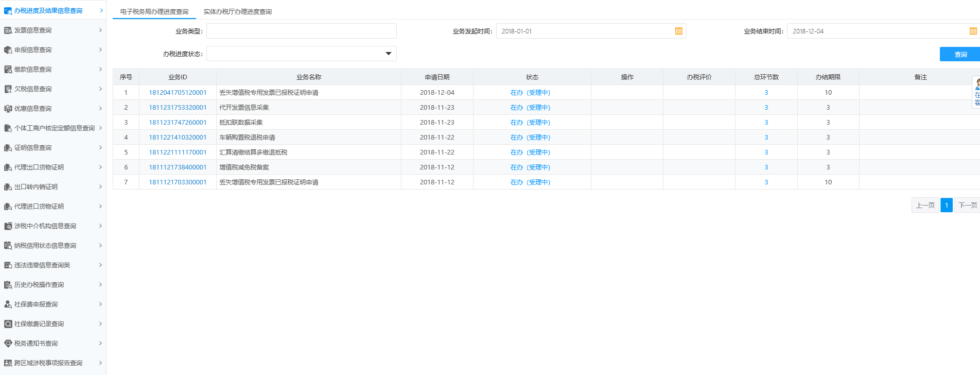Open business ID 1811231753320001 link
Screen dimensions: 980x375
point(178,108)
